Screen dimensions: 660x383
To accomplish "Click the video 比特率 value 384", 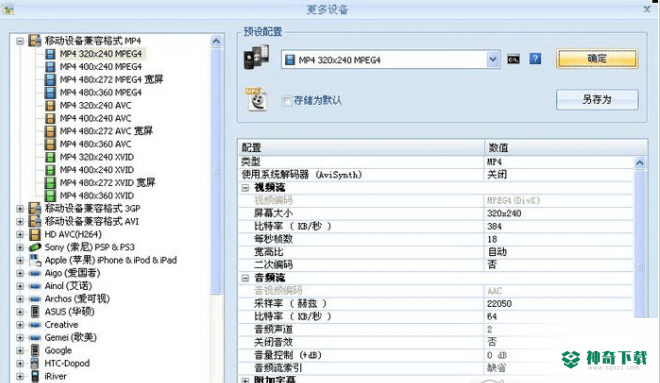I will [x=495, y=226].
